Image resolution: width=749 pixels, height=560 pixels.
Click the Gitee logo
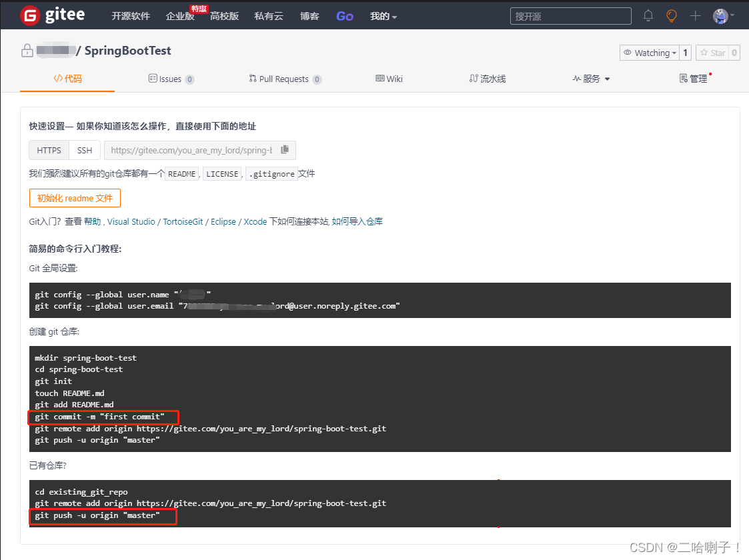click(53, 15)
